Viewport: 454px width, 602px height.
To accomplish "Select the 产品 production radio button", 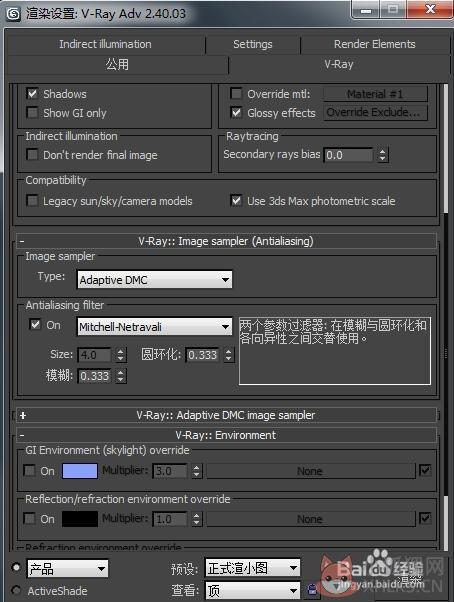I will pyautogui.click(x=16, y=568).
